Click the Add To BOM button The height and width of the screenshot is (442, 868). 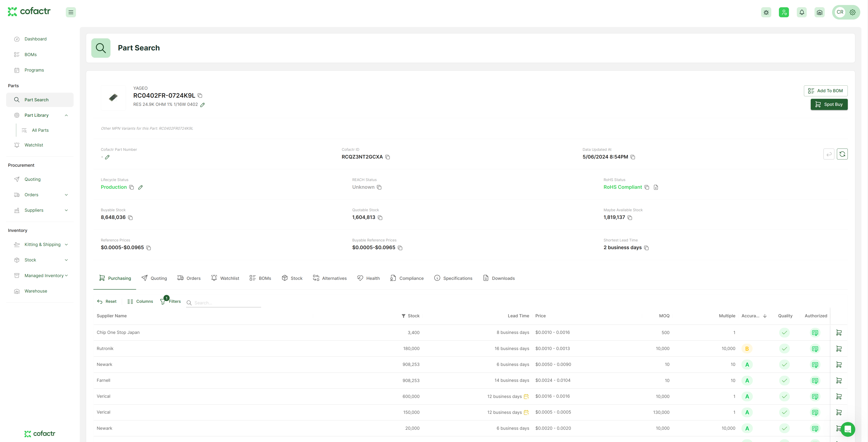(825, 91)
